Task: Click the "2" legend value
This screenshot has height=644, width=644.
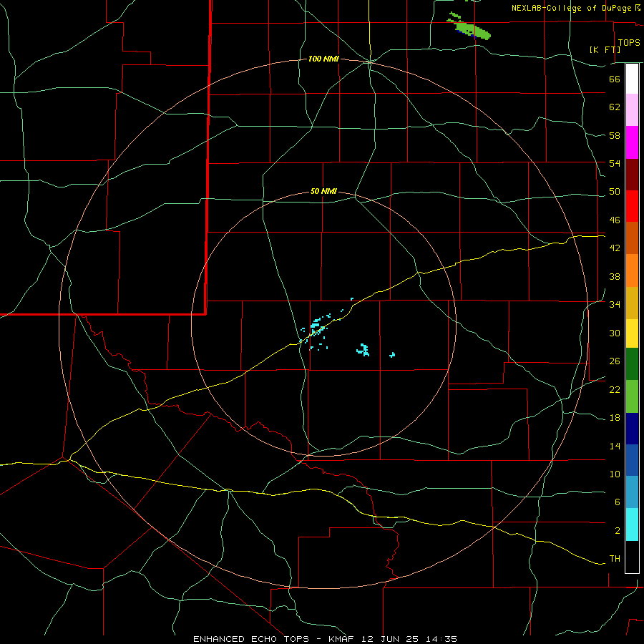Action: point(618,531)
